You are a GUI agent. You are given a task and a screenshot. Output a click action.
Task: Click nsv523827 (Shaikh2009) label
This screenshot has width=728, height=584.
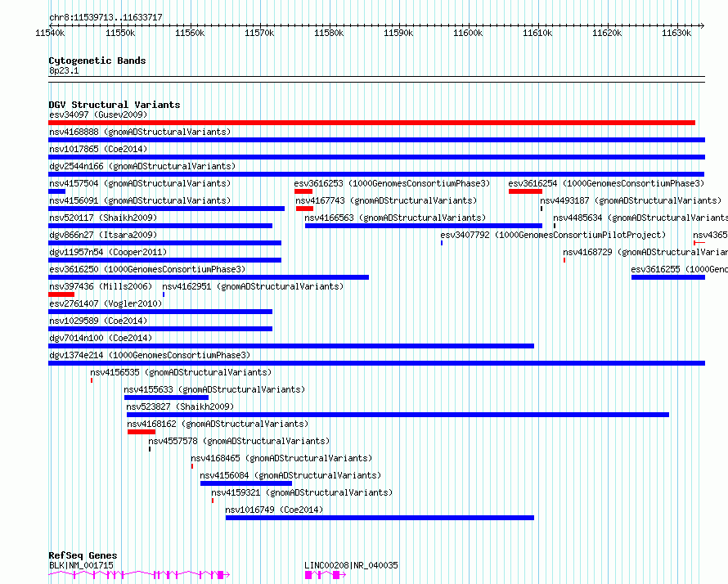[180, 407]
